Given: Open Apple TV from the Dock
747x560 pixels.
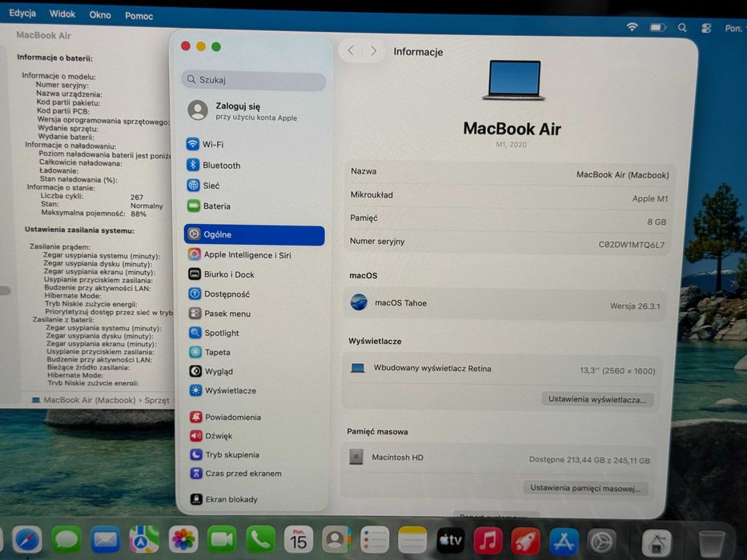Looking at the screenshot, I should (x=450, y=541).
